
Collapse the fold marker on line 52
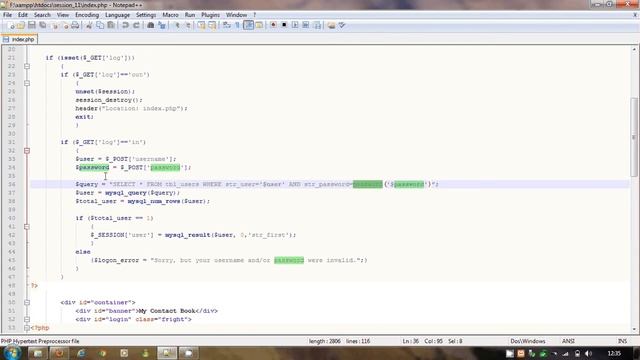(x=27, y=319)
